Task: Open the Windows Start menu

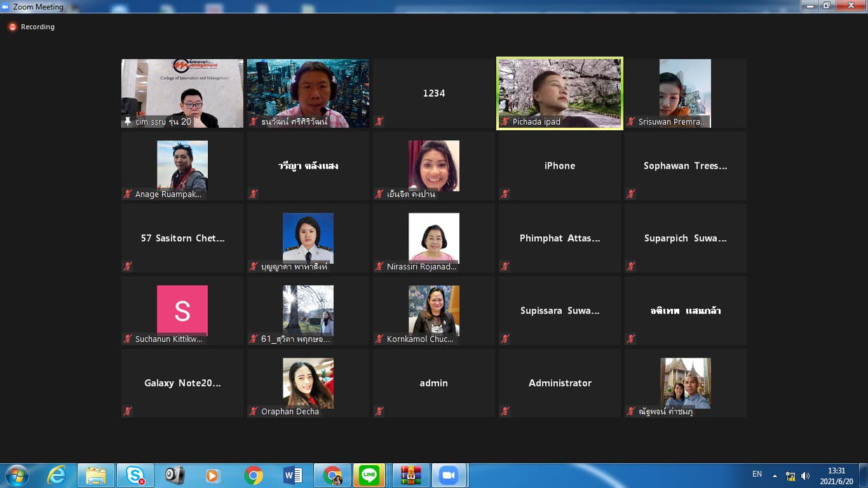Action: coord(17,475)
